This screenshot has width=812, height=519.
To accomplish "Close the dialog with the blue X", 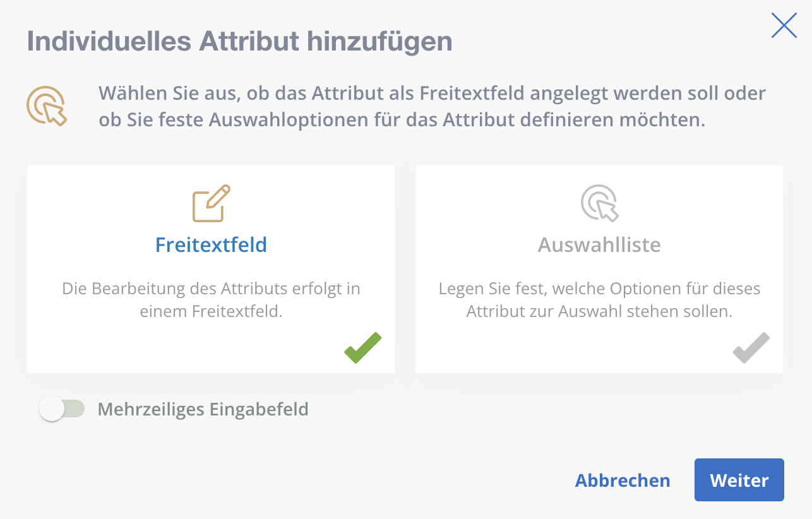I will (x=783, y=25).
